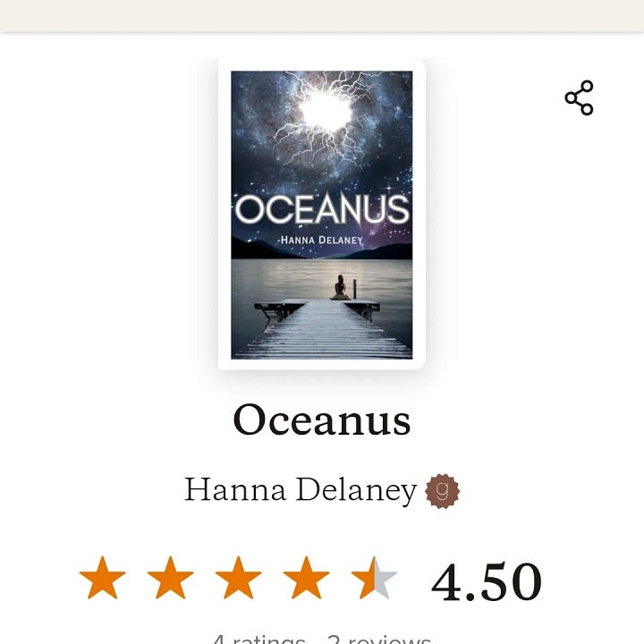Select the fourth orange rating star

pos(306,578)
